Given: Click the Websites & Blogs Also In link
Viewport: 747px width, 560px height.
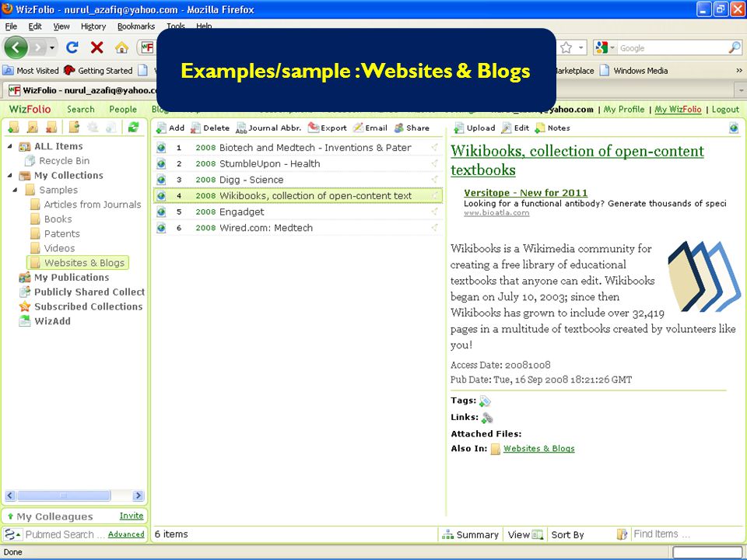Looking at the screenshot, I should pos(538,448).
